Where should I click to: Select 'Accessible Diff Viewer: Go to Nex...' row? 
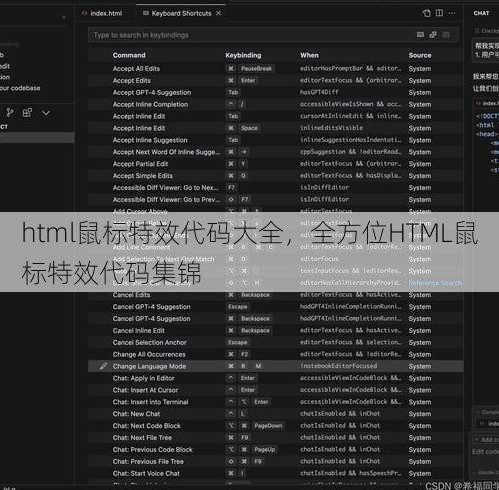(276, 188)
